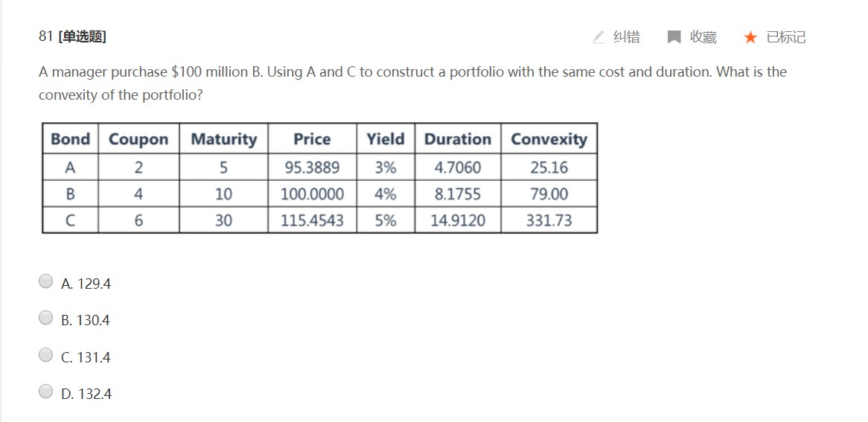
Task: Click the 单选题 question type label
Action: [x=82, y=36]
